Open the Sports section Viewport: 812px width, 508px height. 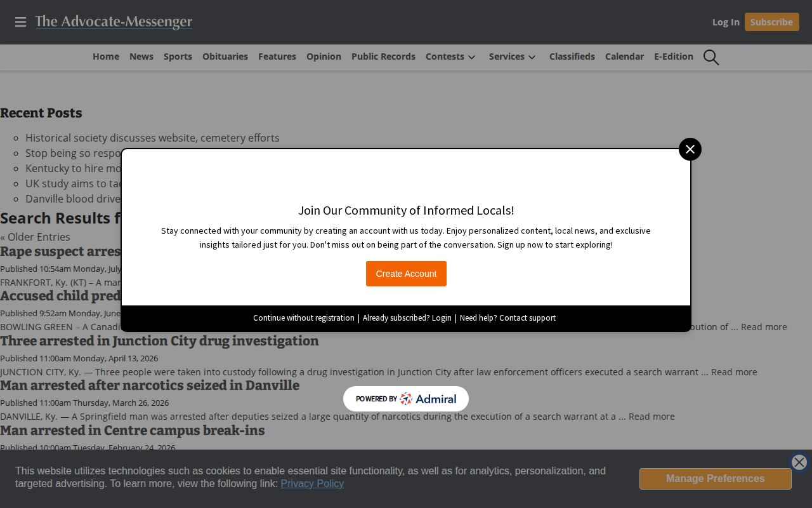click(x=178, y=57)
